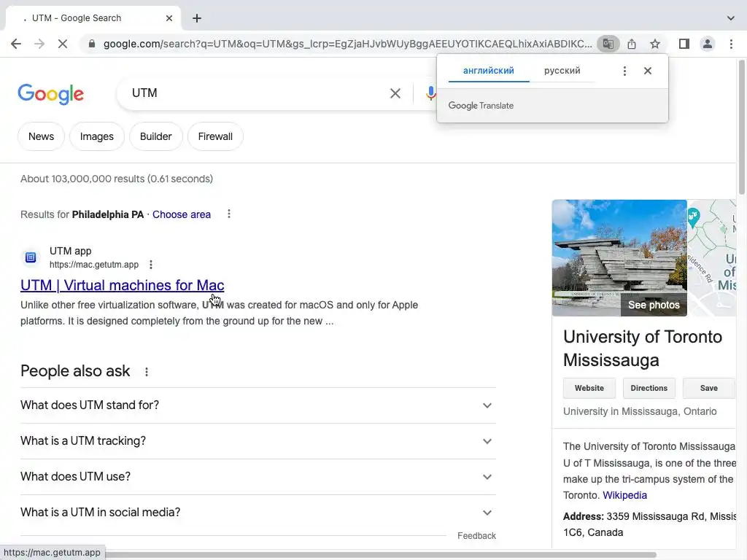Select the Builder filter chip
This screenshot has width=747, height=560.
tap(156, 136)
